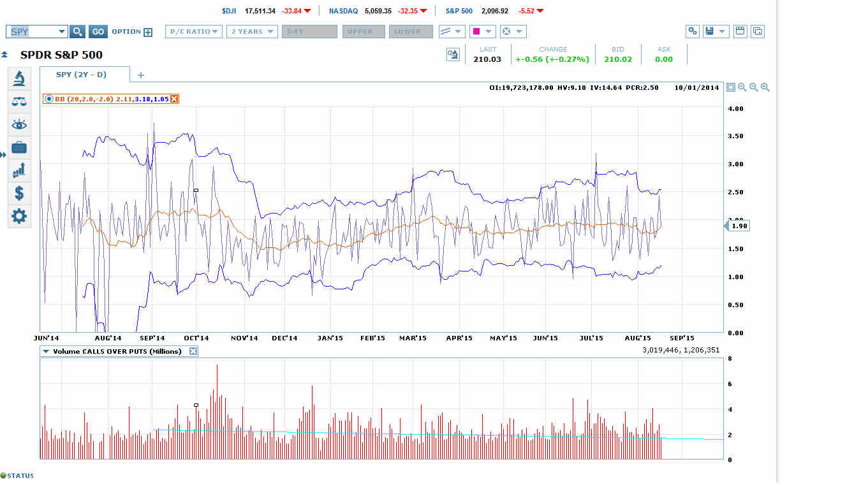Viewport: 868px width, 485px height.
Task: Click the OPTION plus box icon
Action: point(148,32)
